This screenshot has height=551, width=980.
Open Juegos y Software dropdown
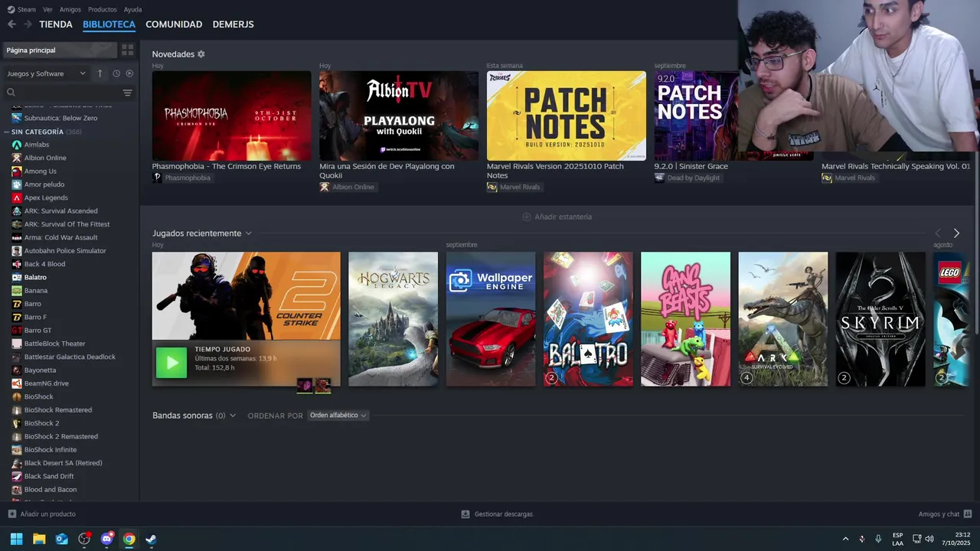point(46,73)
